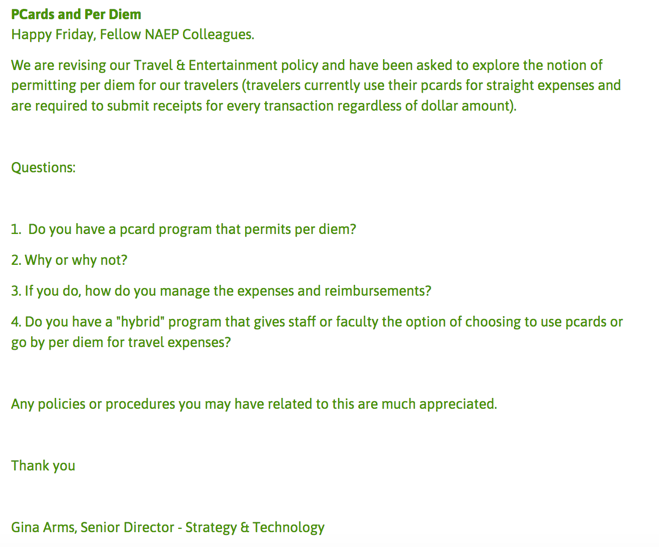Click "Senior Director - Strategy & Technology" title text
This screenshot has width=659, height=547.
click(x=203, y=527)
